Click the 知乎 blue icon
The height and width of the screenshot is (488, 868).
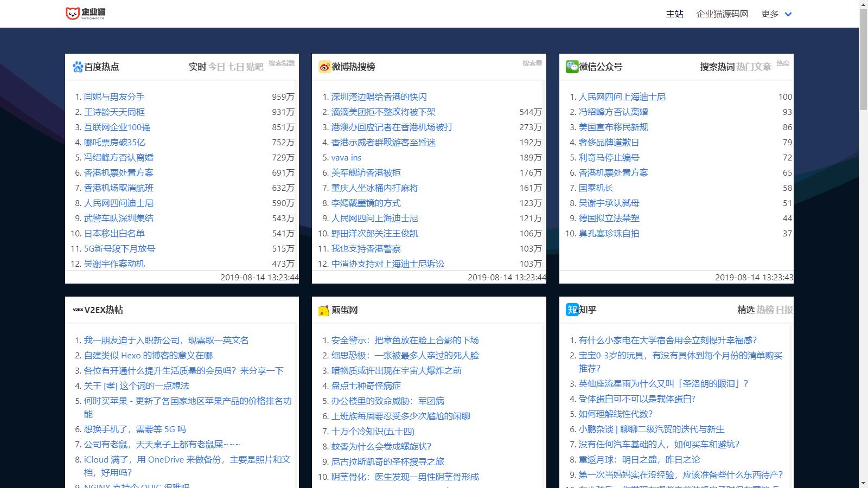click(572, 310)
